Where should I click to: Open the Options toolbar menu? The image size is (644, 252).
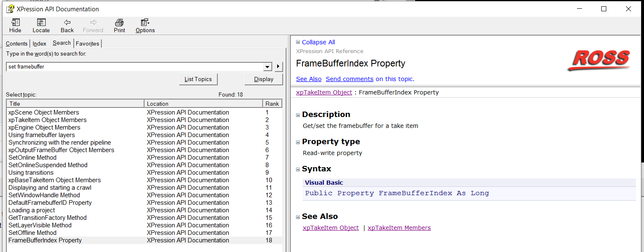(x=145, y=23)
